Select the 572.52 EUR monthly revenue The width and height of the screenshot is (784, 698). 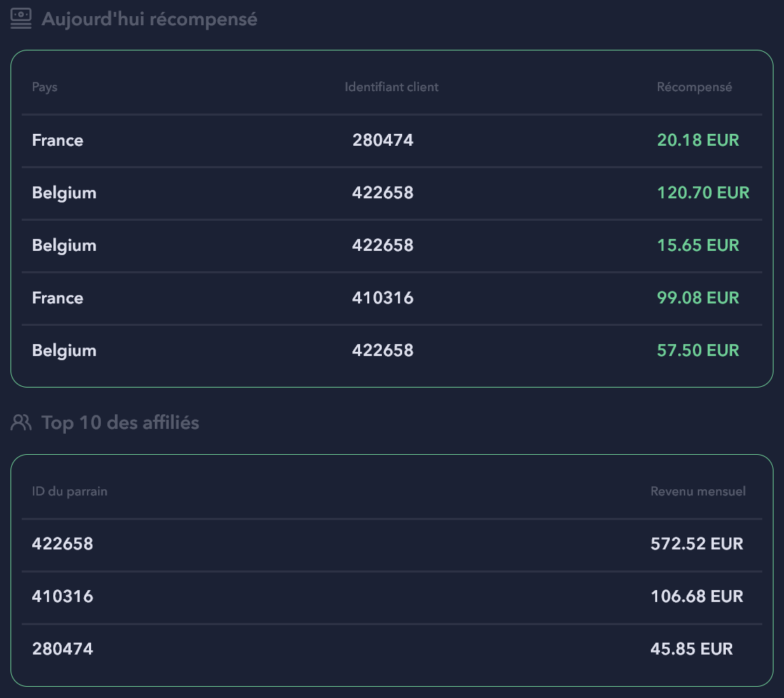pyautogui.click(x=696, y=544)
